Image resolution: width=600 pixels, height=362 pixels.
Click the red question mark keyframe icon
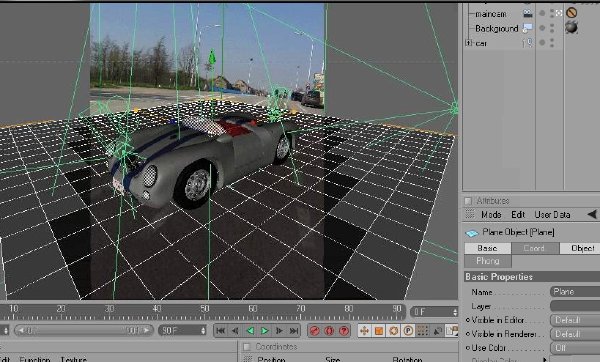pyautogui.click(x=344, y=331)
